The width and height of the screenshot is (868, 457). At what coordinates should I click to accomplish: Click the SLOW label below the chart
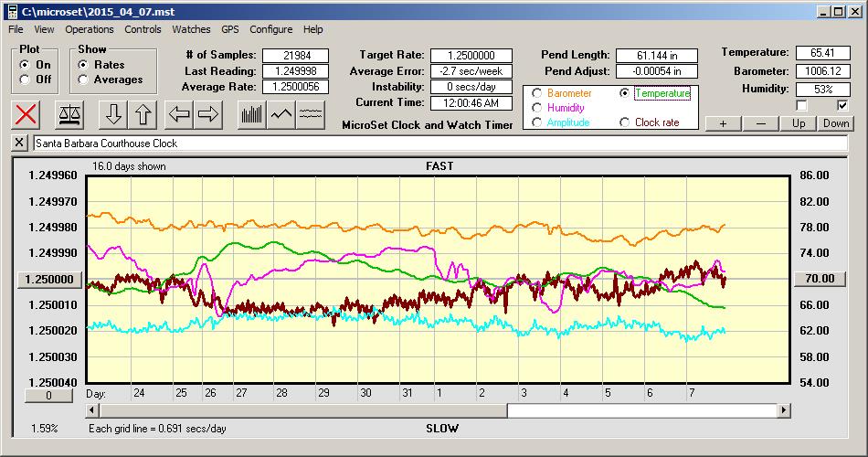[441, 428]
